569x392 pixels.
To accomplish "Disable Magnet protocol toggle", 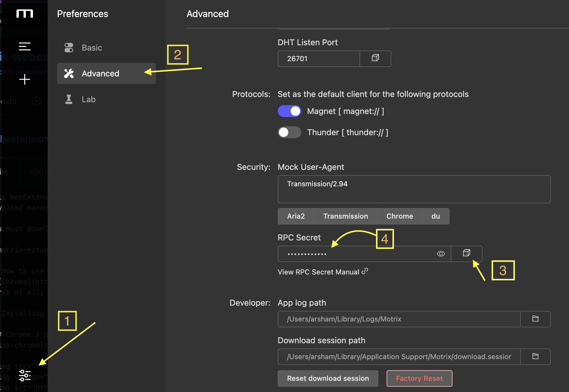I will click(x=289, y=111).
